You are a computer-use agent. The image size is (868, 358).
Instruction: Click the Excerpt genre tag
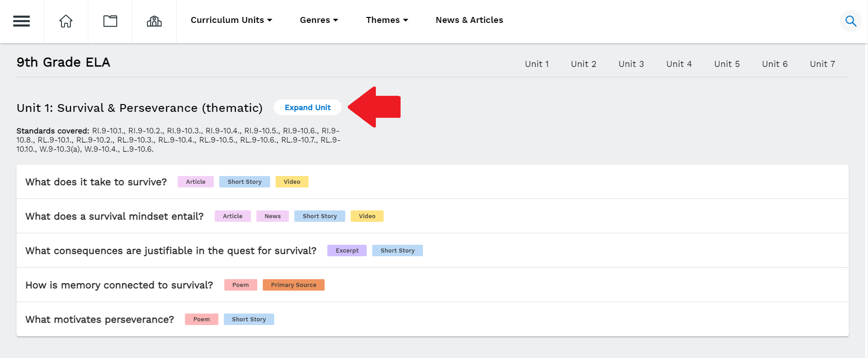point(347,251)
